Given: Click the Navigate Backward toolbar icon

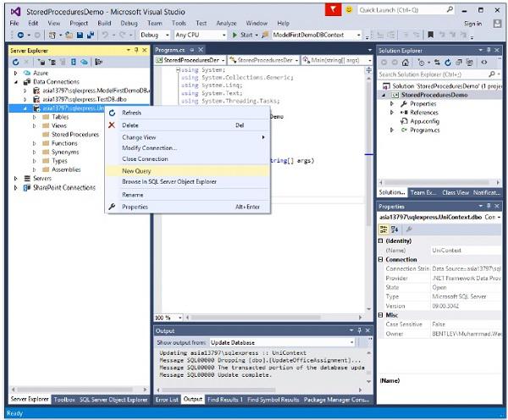Looking at the screenshot, I should tap(20, 35).
